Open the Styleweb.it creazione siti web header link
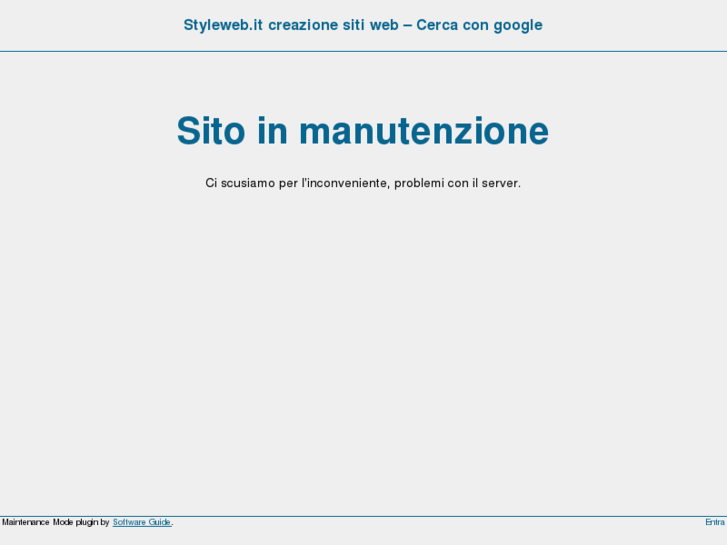The image size is (727, 545). (x=363, y=25)
